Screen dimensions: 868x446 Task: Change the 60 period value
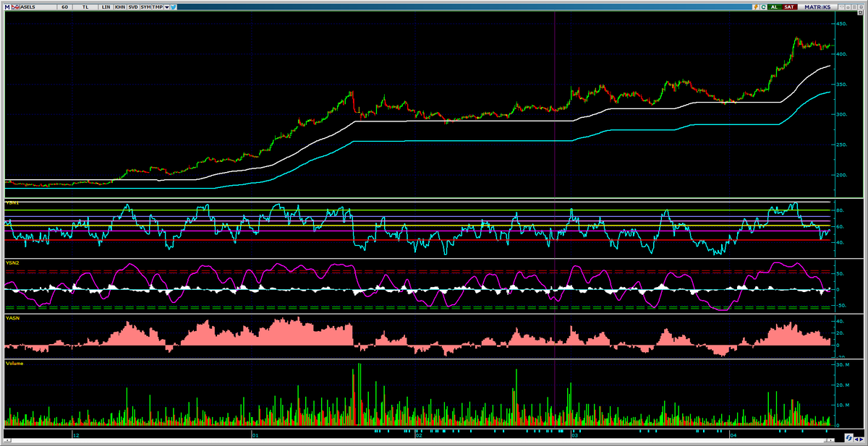(64, 7)
